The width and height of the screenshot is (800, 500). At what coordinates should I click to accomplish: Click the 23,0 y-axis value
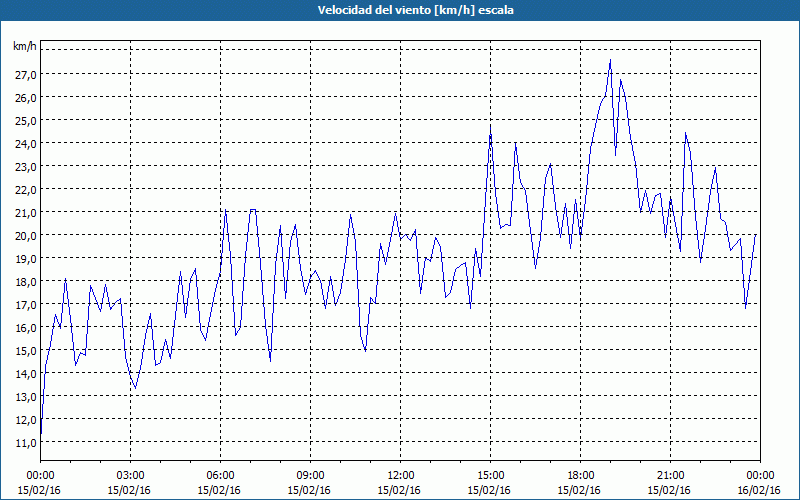tap(25, 166)
